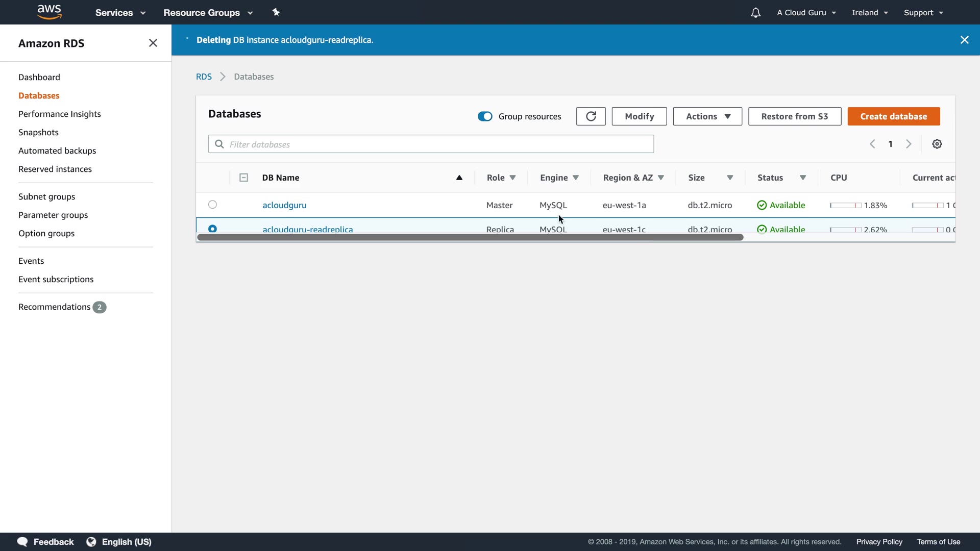Open the acloudguru database link

tap(284, 205)
